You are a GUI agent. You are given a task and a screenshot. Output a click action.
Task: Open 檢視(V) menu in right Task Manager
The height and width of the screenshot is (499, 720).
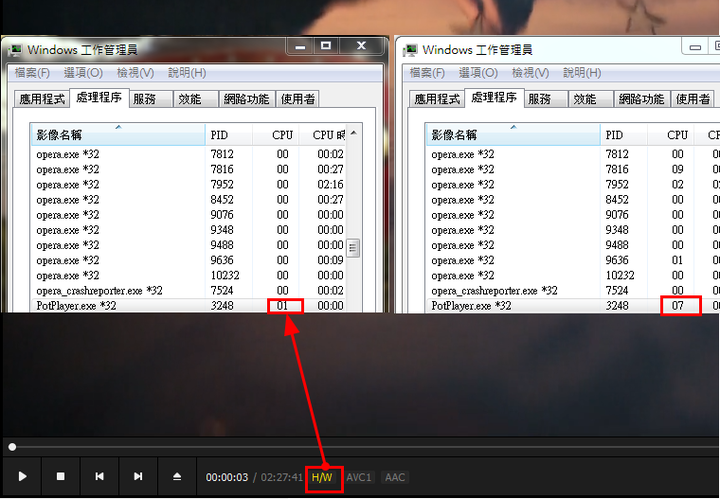pyautogui.click(x=530, y=73)
